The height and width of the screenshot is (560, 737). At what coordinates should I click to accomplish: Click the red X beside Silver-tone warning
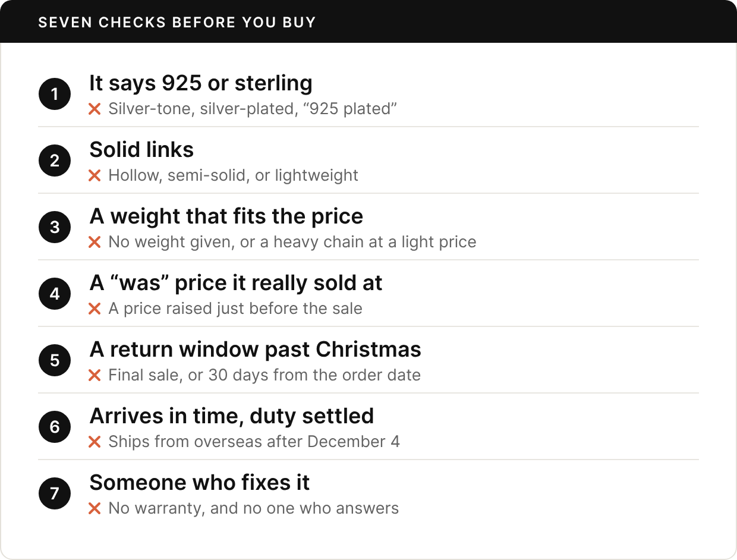coord(95,109)
